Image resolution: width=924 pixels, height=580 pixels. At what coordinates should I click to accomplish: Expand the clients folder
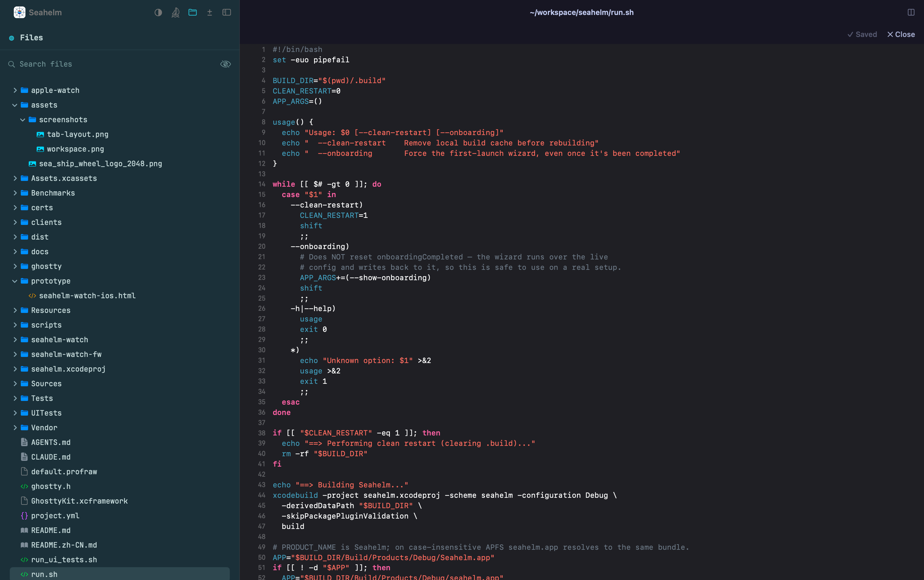pyautogui.click(x=15, y=222)
